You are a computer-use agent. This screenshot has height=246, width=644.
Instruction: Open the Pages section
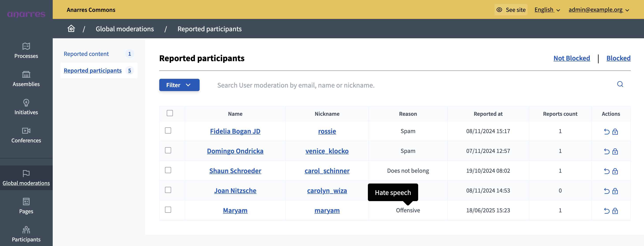click(x=26, y=206)
